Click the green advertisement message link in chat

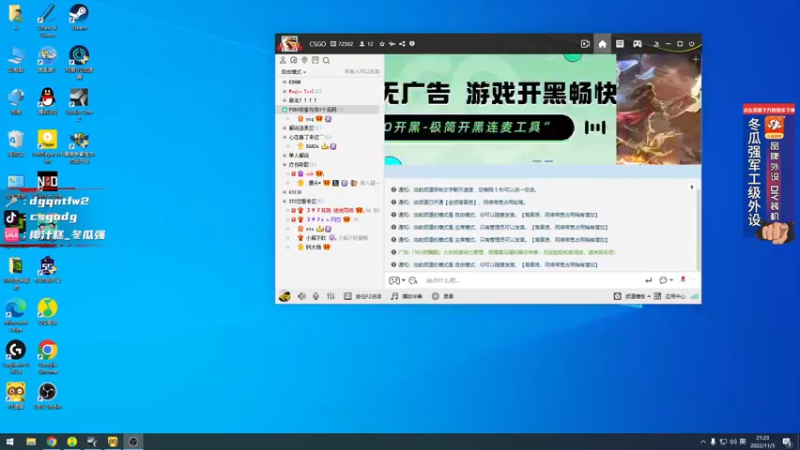(506, 253)
